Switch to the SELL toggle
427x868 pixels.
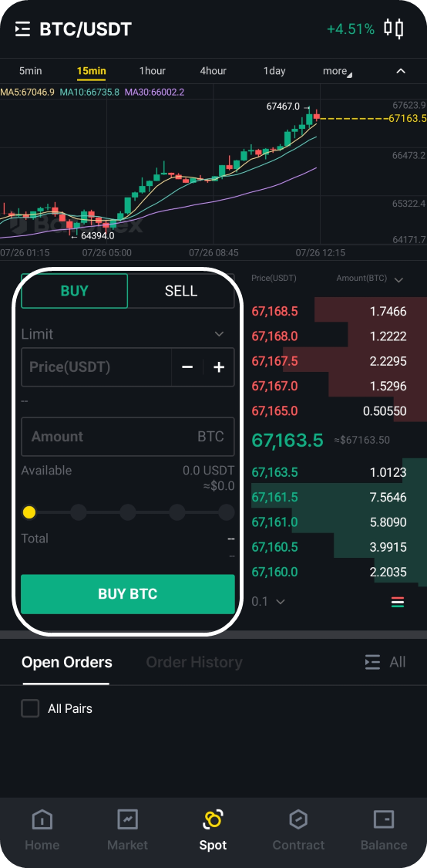pyautogui.click(x=181, y=291)
